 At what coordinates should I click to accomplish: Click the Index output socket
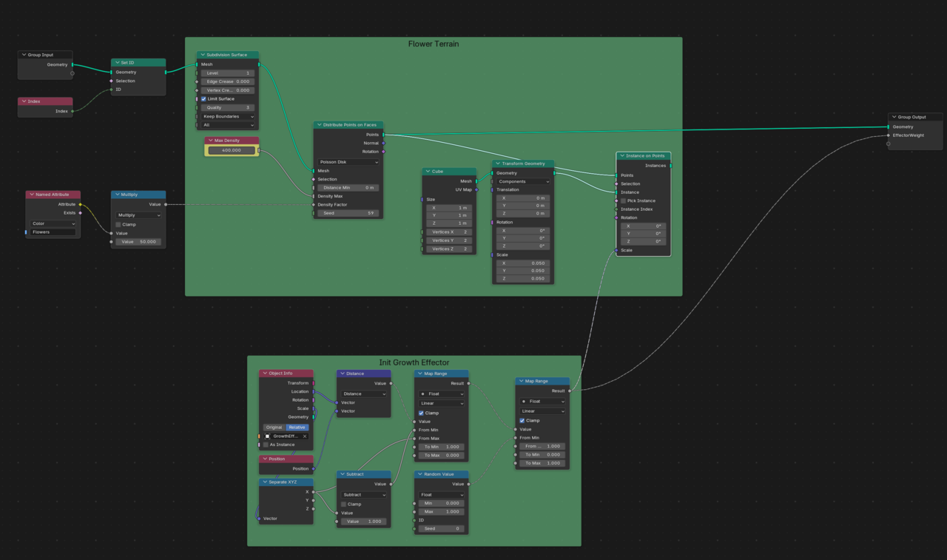[x=73, y=111]
